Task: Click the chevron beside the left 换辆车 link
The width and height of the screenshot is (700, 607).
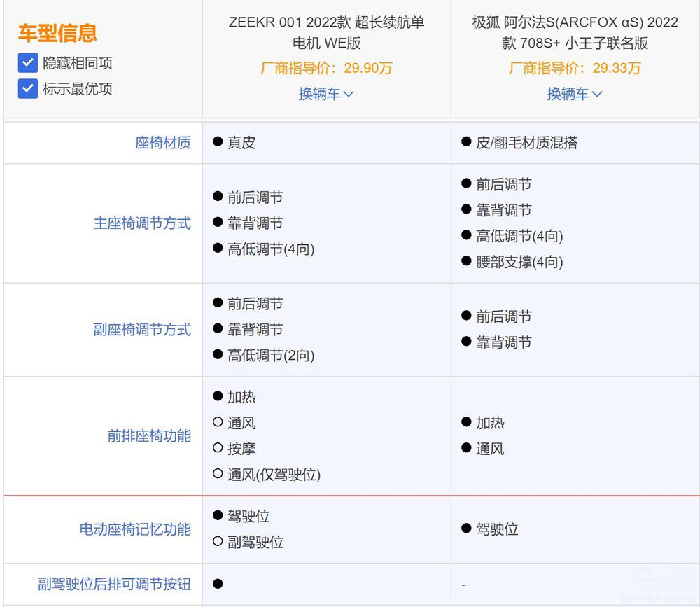Action: 350,93
